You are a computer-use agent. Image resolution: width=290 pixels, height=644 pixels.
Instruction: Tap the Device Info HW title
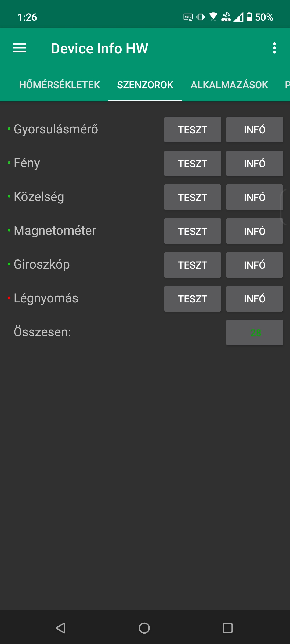tap(99, 49)
